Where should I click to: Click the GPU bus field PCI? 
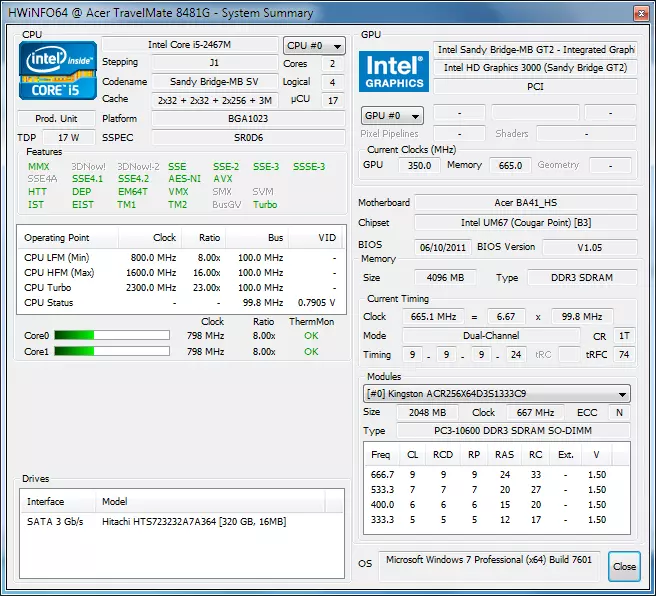pos(535,87)
